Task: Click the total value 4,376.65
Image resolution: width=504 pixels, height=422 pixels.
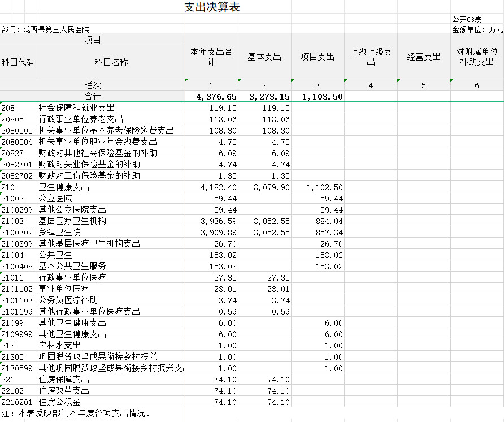Action: [x=216, y=97]
